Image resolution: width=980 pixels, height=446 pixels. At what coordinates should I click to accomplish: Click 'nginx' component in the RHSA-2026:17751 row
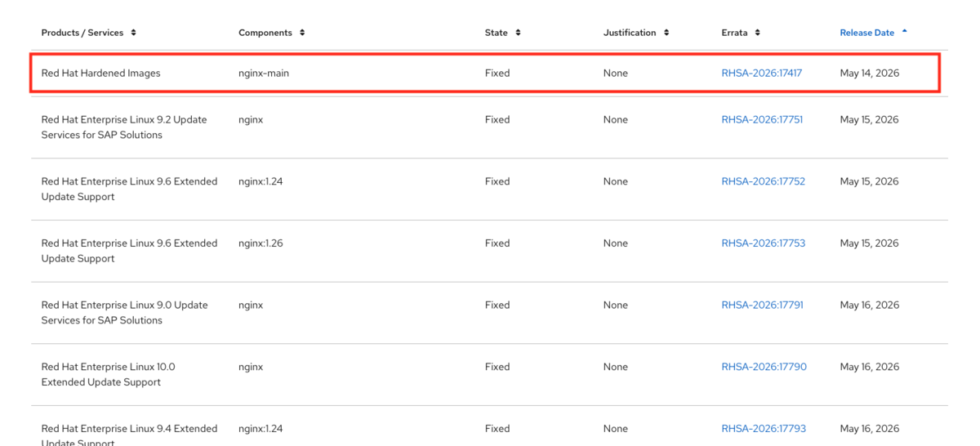click(x=251, y=119)
